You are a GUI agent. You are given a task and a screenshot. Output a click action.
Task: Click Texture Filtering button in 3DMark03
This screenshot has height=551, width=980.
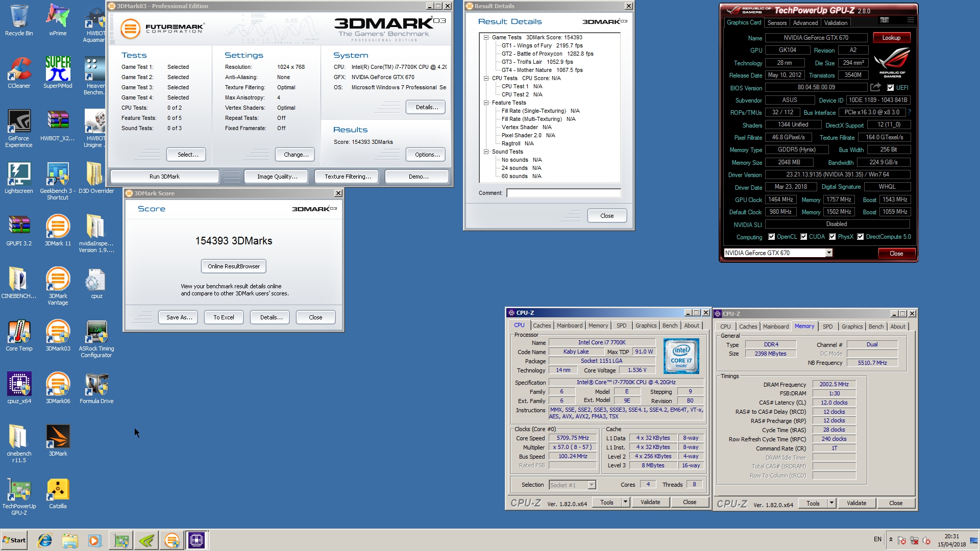coord(348,177)
